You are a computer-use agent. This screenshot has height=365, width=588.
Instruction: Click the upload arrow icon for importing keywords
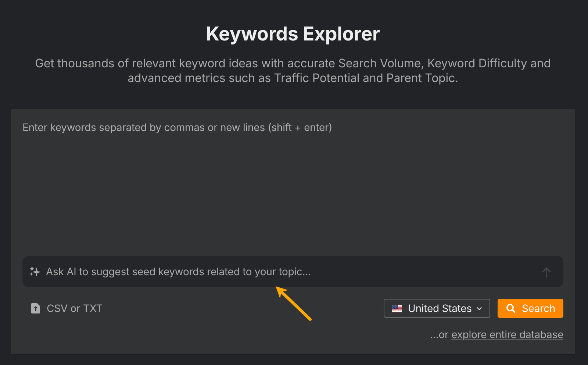pos(35,308)
